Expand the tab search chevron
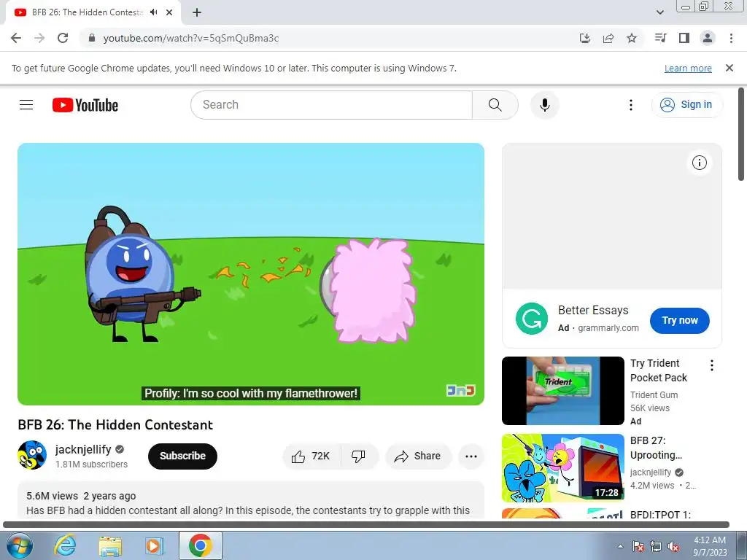 (659, 12)
